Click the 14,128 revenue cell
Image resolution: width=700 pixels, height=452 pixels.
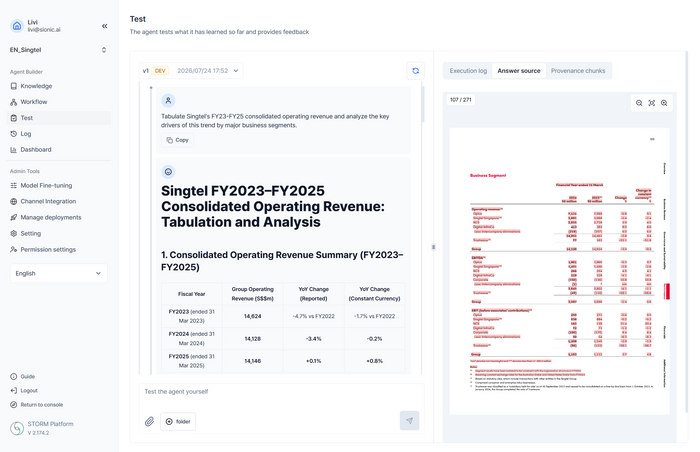253,339
